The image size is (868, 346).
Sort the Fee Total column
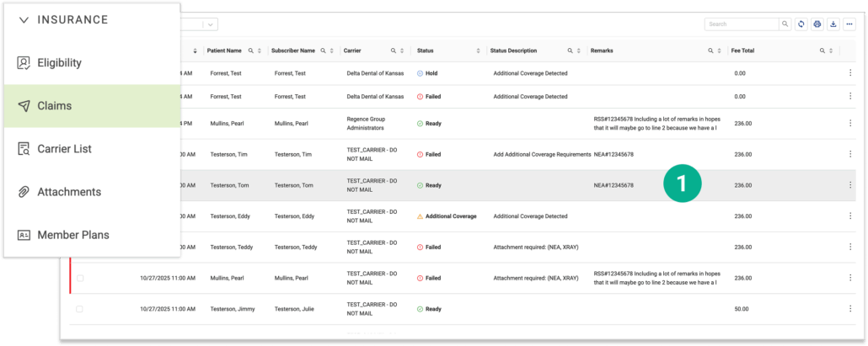833,51
